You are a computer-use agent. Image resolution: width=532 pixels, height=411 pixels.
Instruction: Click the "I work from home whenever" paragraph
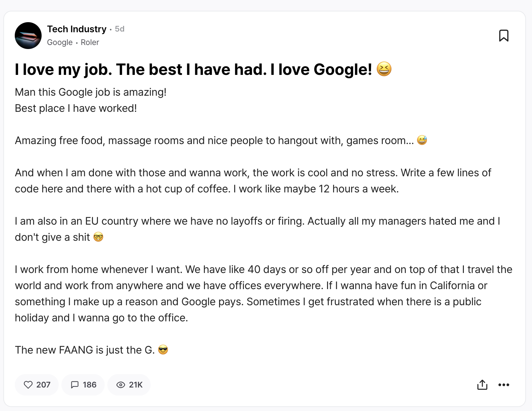click(263, 293)
